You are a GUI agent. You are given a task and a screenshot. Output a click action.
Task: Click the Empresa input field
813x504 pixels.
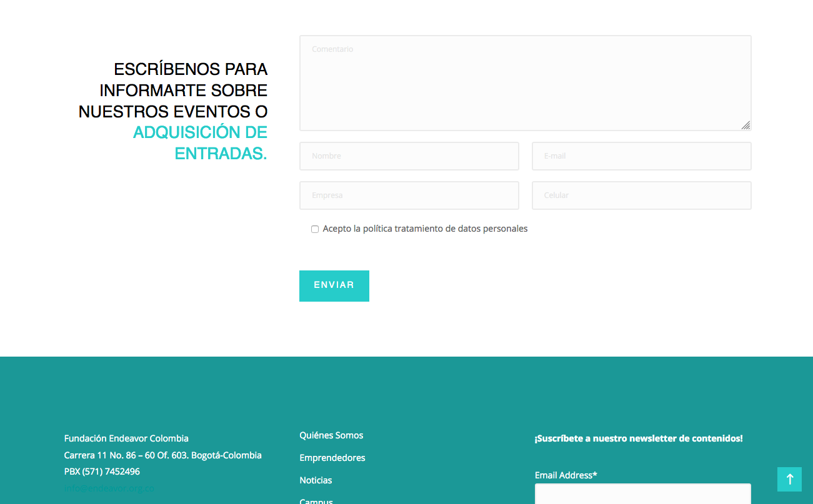(x=409, y=195)
